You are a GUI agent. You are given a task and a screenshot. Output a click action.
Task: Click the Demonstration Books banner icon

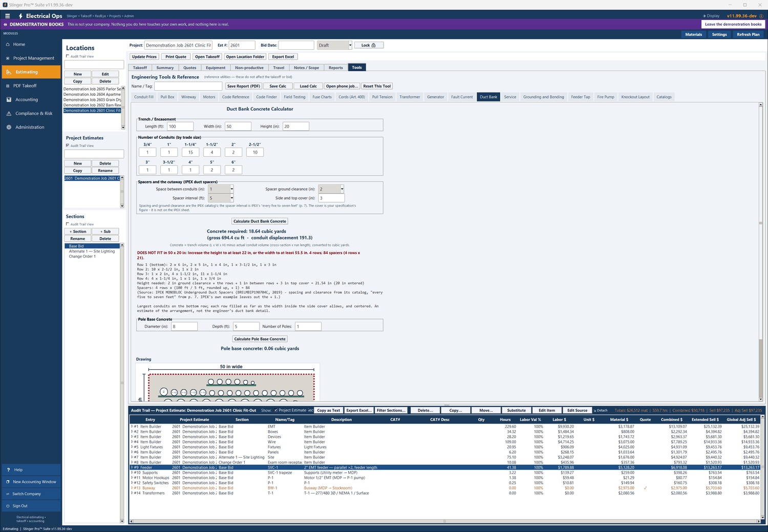[x=6, y=25]
